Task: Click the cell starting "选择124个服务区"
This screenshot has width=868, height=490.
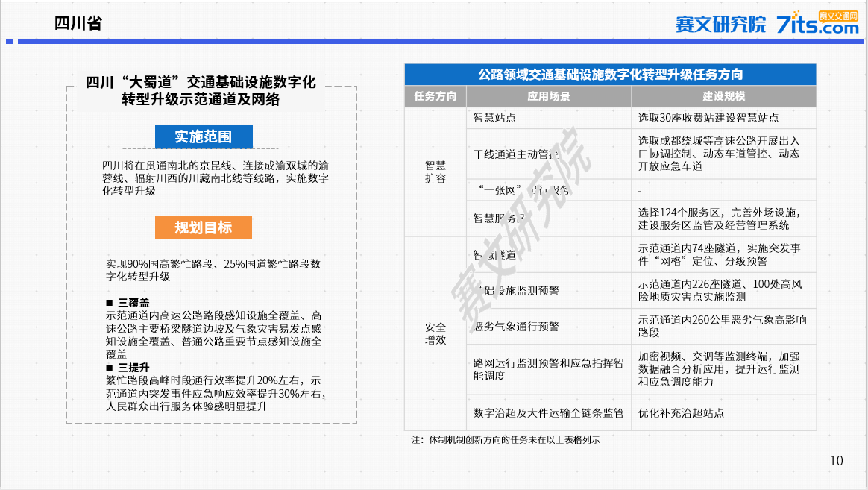Action: click(723, 219)
